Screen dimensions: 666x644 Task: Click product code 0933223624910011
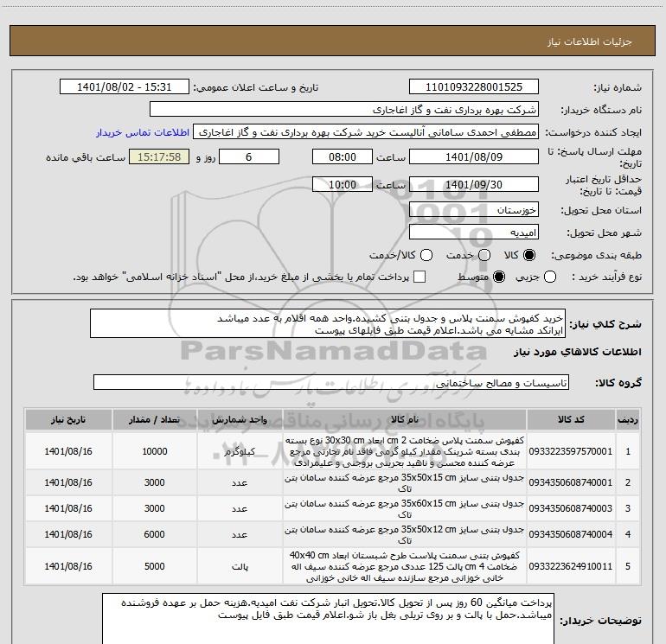(571, 566)
